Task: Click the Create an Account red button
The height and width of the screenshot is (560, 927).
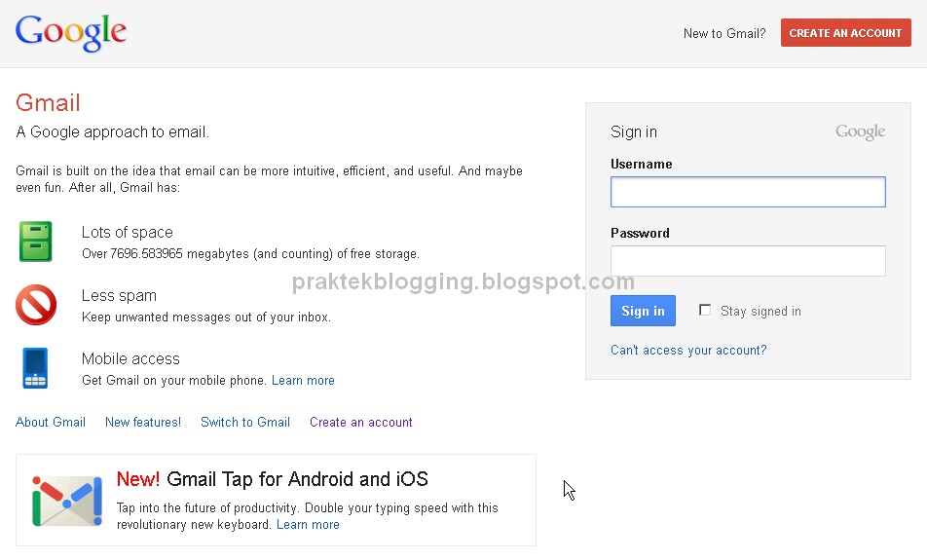Action: (x=845, y=33)
